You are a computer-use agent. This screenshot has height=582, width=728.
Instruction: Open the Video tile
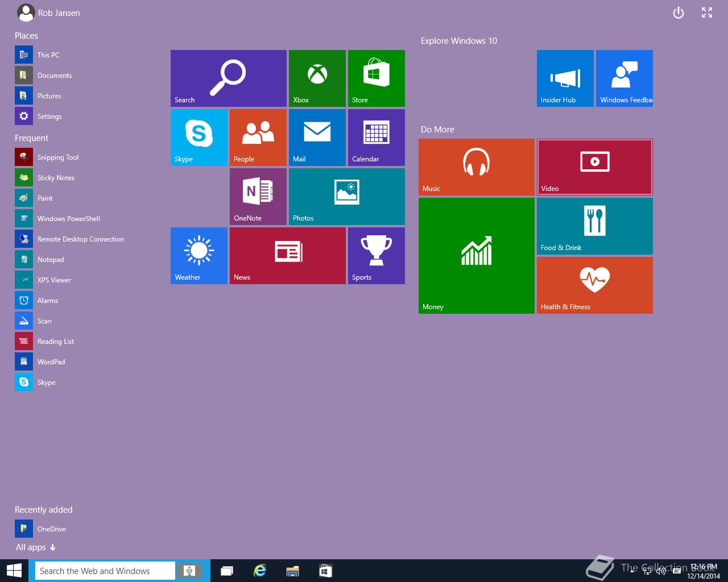tap(595, 167)
